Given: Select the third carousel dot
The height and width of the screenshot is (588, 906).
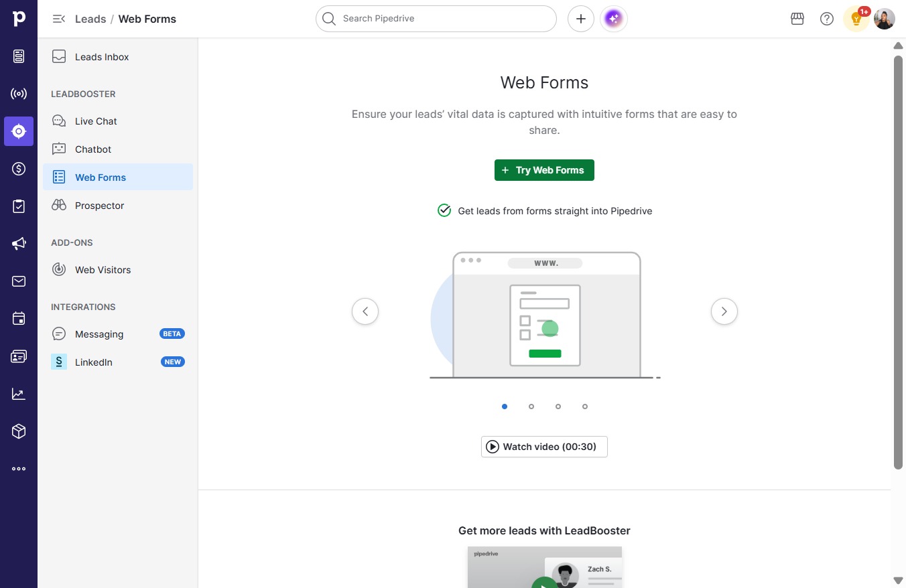Looking at the screenshot, I should click(558, 407).
